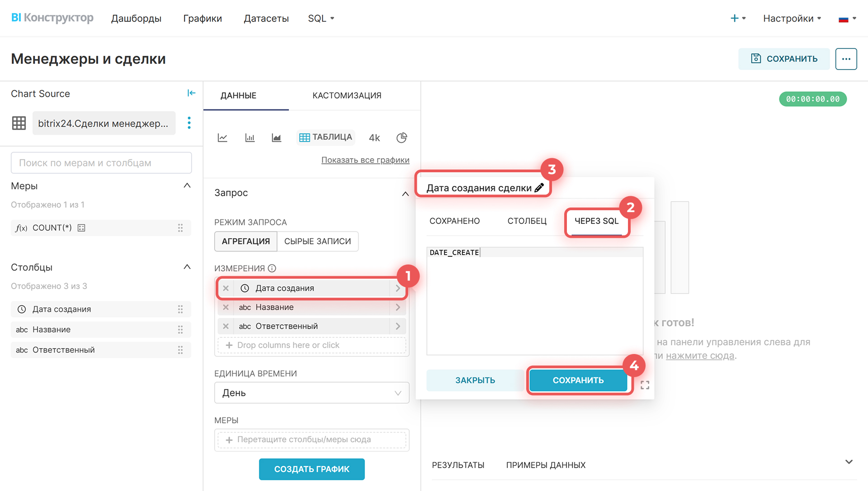The height and width of the screenshot is (491, 868).
Task: Click pencil icon to edit column title
Action: (539, 188)
